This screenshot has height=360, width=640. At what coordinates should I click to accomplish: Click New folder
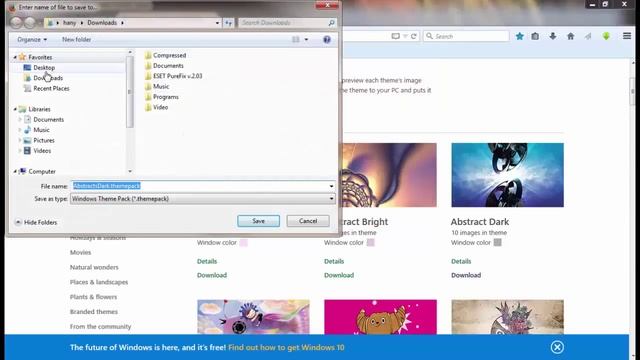pyautogui.click(x=76, y=40)
